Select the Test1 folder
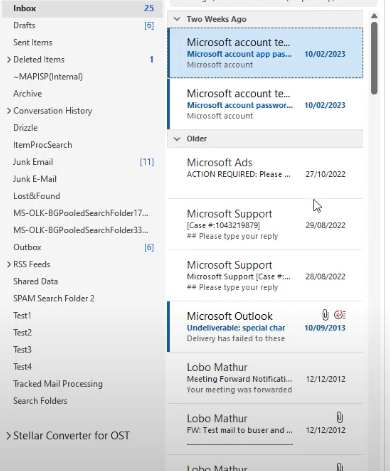 pyautogui.click(x=22, y=315)
